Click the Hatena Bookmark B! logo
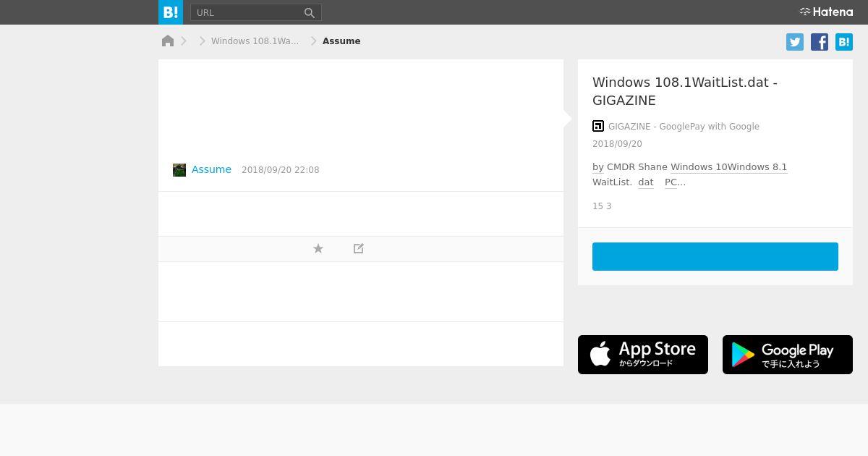The width and height of the screenshot is (868, 456). [171, 12]
